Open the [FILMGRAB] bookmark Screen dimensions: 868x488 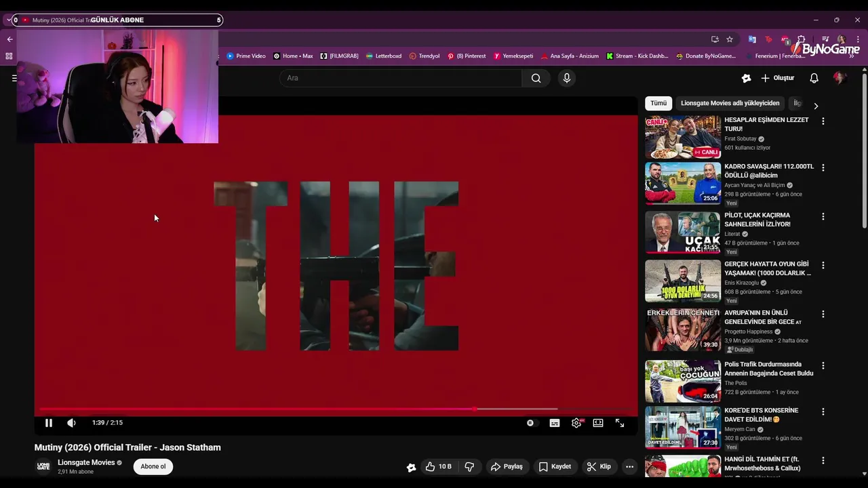tap(339, 56)
